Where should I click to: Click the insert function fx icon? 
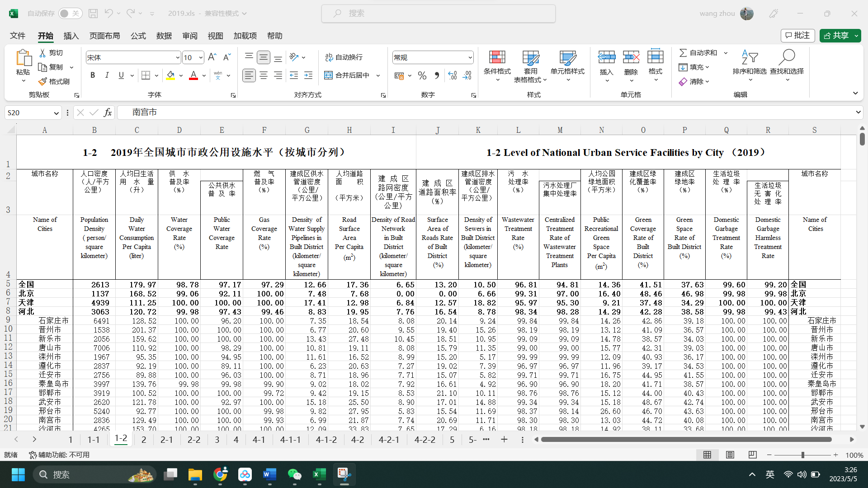point(108,113)
